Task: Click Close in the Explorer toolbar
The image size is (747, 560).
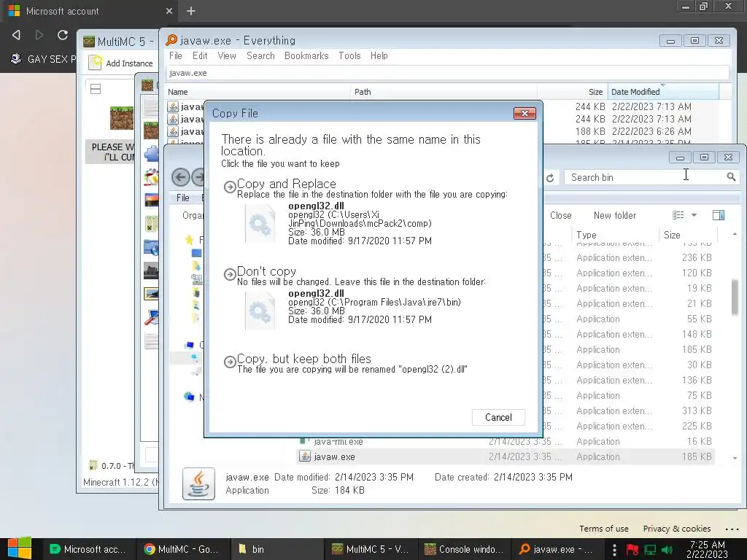Action: 560,215
